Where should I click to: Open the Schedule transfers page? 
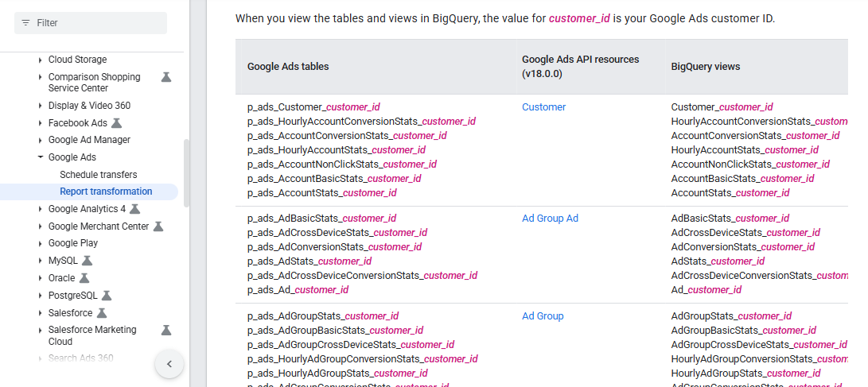click(x=99, y=175)
